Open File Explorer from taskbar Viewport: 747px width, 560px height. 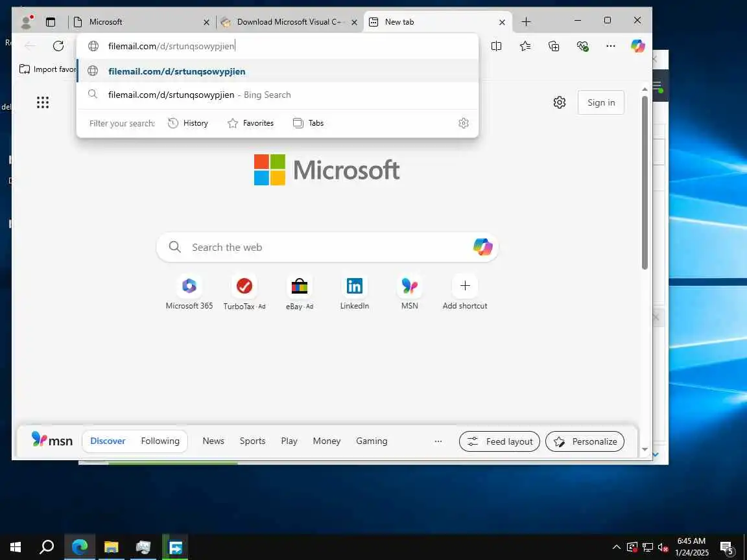click(111, 547)
